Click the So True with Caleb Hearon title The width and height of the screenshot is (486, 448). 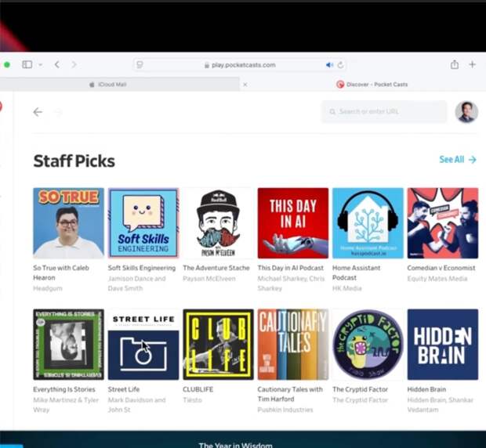[x=61, y=273]
